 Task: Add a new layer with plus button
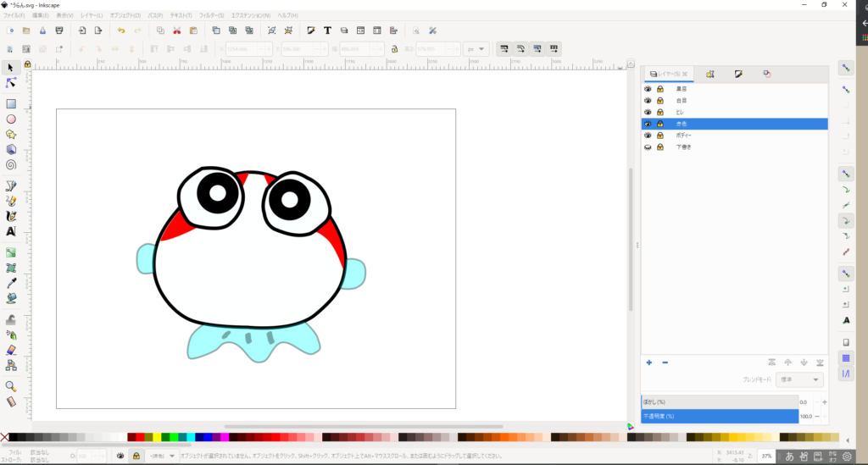click(649, 363)
